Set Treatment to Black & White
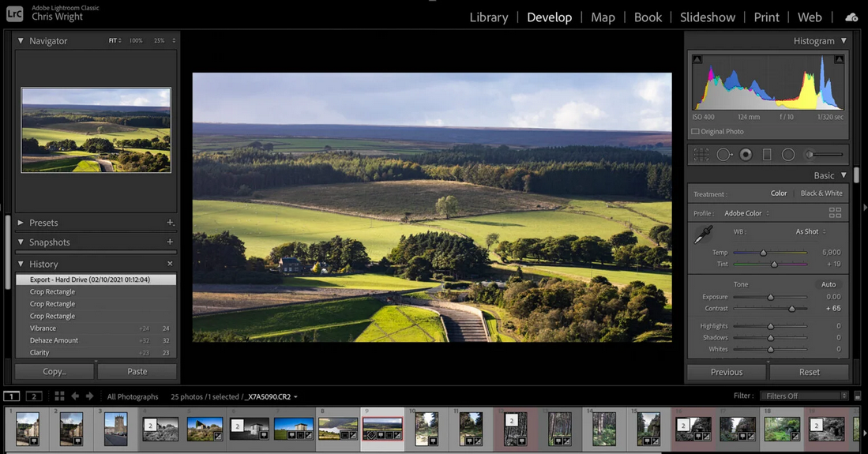The width and height of the screenshot is (868, 454). tap(821, 193)
